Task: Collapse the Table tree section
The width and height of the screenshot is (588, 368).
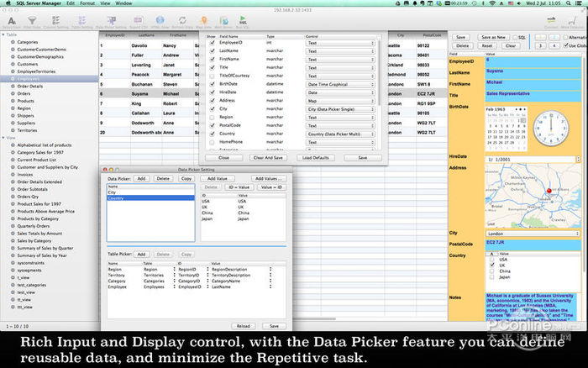Action: pyautogui.click(x=3, y=34)
